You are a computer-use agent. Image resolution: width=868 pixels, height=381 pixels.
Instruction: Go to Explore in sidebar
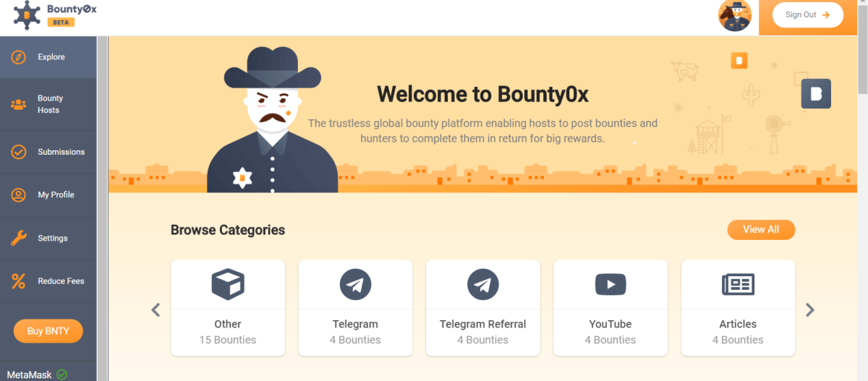(48, 57)
